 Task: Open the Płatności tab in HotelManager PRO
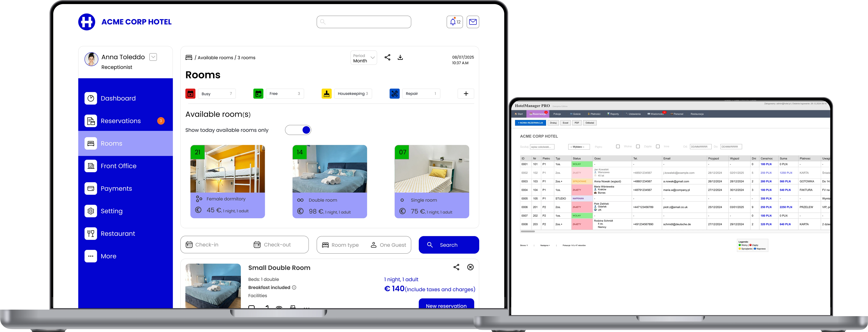point(594,114)
